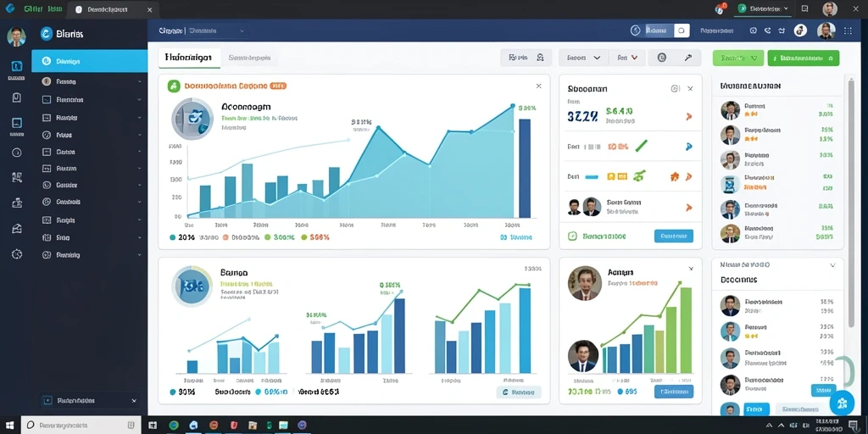Click the circular clock icon in header bar
The width and height of the screenshot is (868, 434).
pyautogui.click(x=636, y=31)
